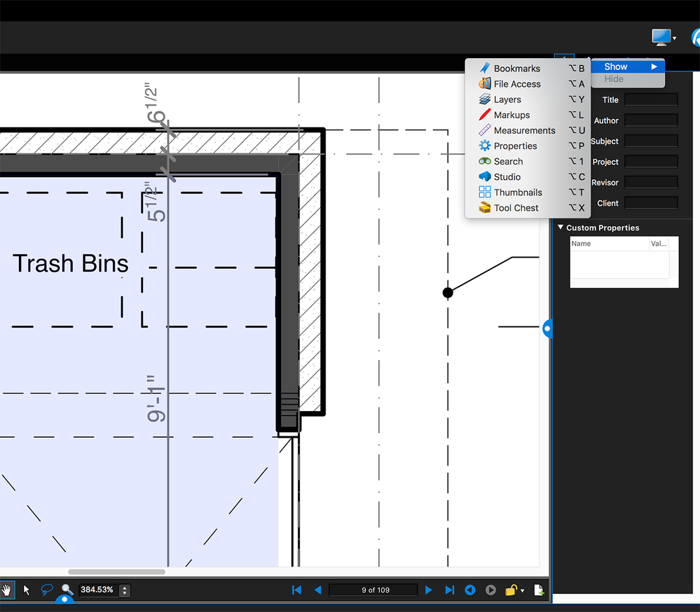Screen dimensions: 700x612
Task: Activate the Lasso selection tool
Action: [x=47, y=590]
